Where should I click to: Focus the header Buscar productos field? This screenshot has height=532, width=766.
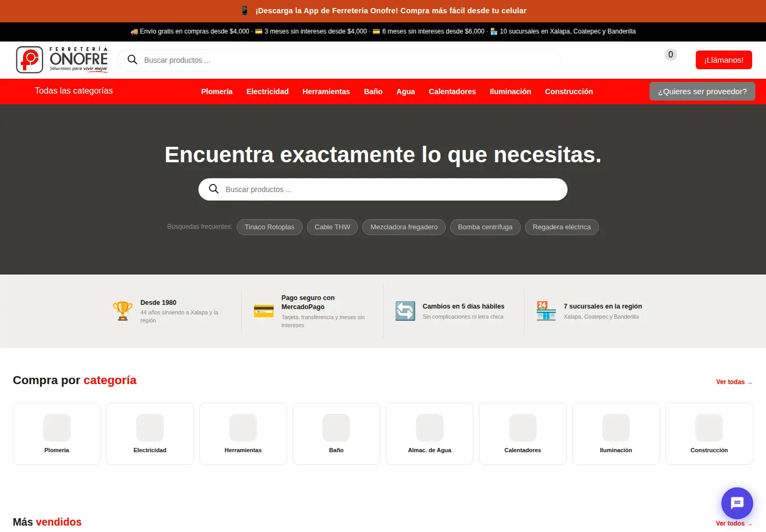(339, 60)
